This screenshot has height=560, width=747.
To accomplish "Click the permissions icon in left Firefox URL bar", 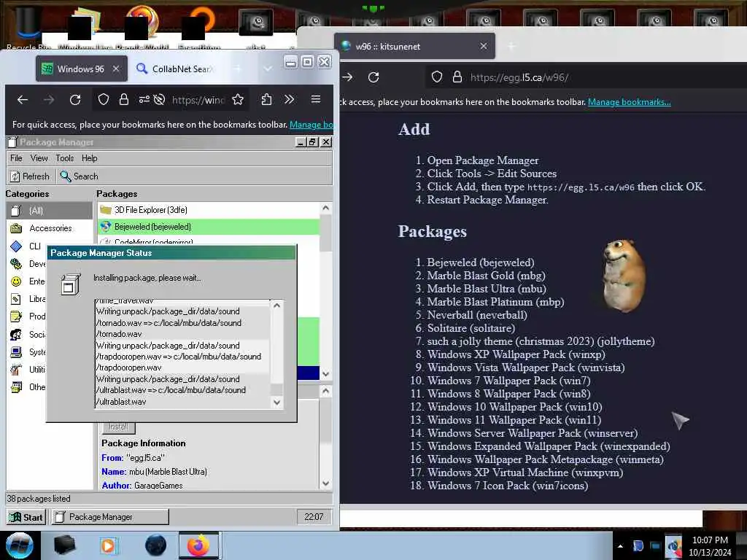I will coord(144,99).
